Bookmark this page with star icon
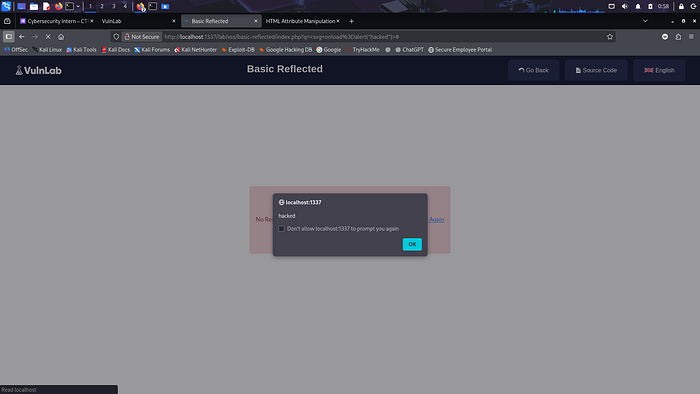This screenshot has width=700, height=394. point(610,37)
